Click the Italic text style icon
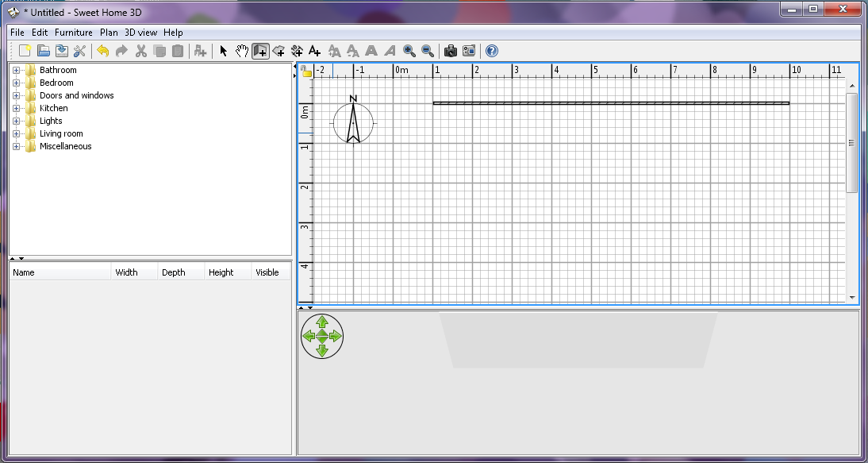The height and width of the screenshot is (463, 868). 390,51
